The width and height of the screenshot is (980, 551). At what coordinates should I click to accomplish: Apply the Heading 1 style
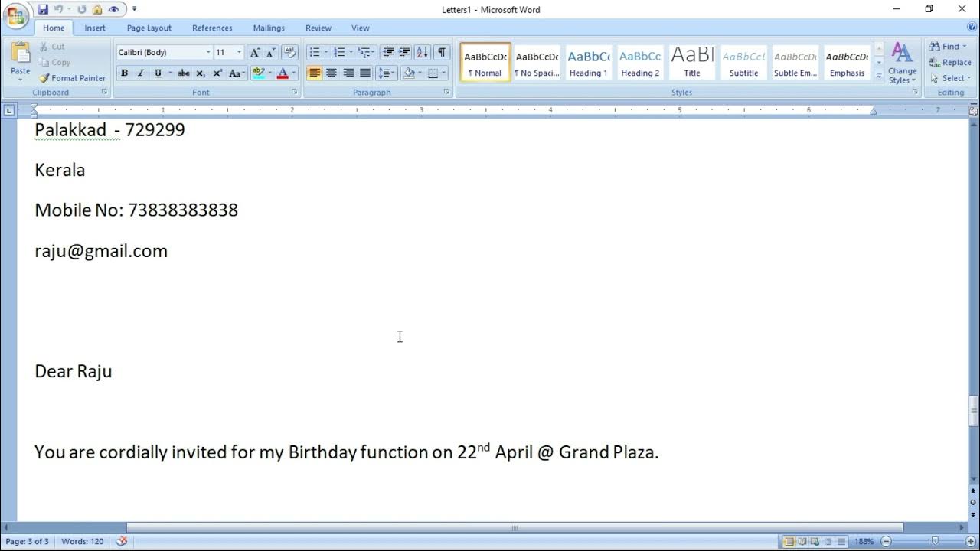589,62
